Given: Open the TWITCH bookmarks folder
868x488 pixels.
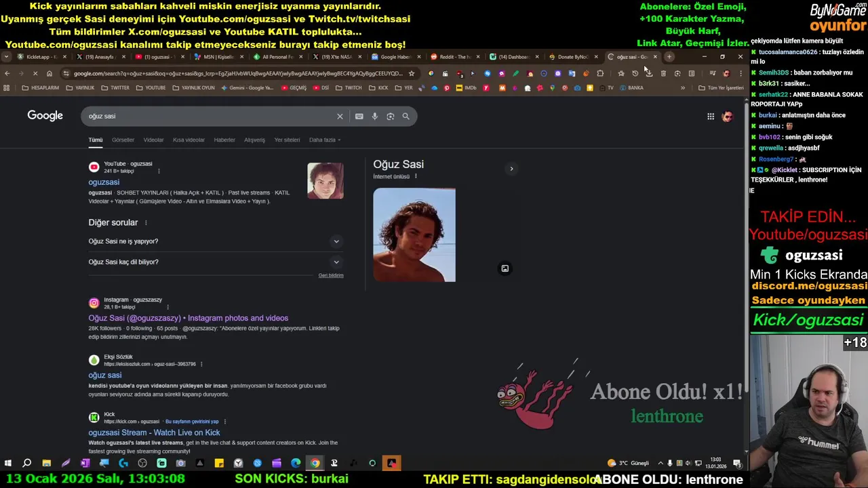Looking at the screenshot, I should pos(349,87).
